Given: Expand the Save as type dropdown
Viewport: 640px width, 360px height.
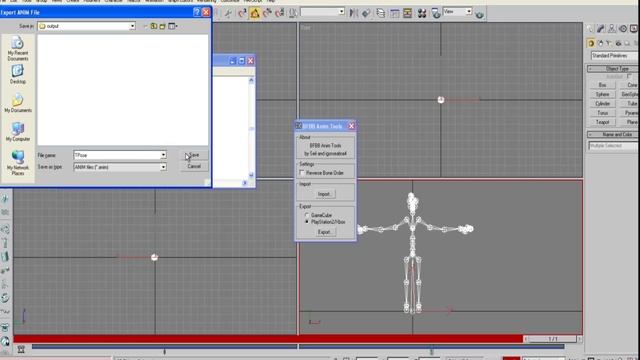Looking at the screenshot, I should 163,167.
